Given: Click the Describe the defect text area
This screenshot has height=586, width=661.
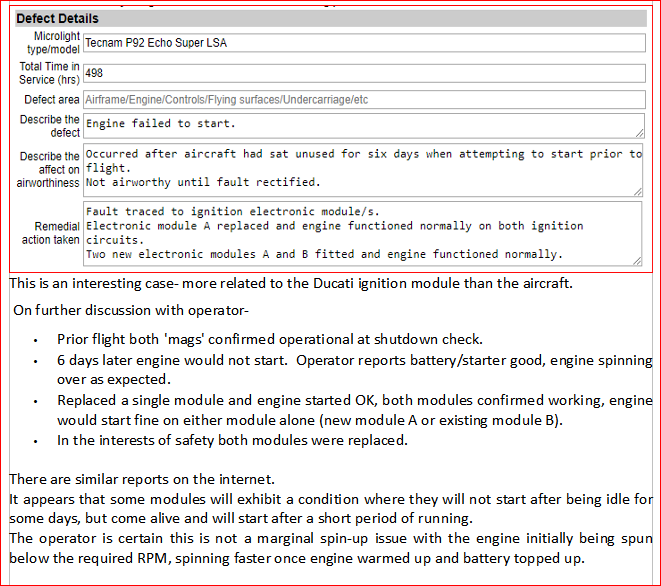Looking at the screenshot, I should point(364,126).
